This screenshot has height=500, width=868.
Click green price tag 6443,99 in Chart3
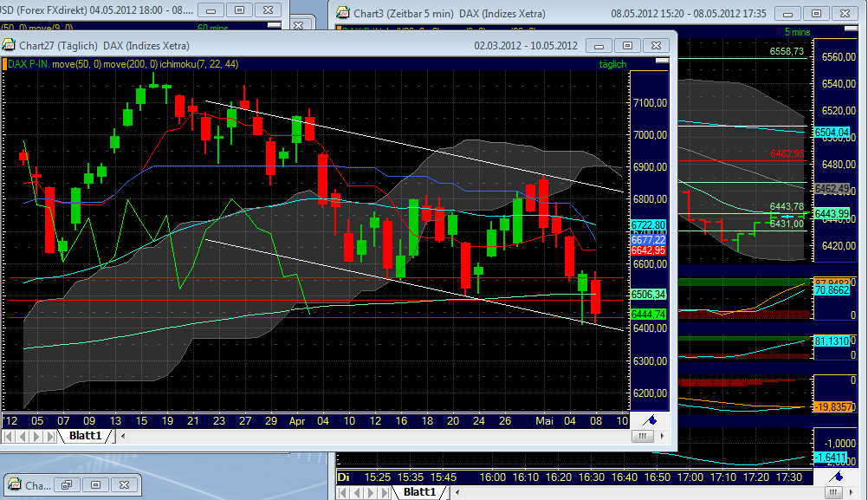click(x=832, y=214)
